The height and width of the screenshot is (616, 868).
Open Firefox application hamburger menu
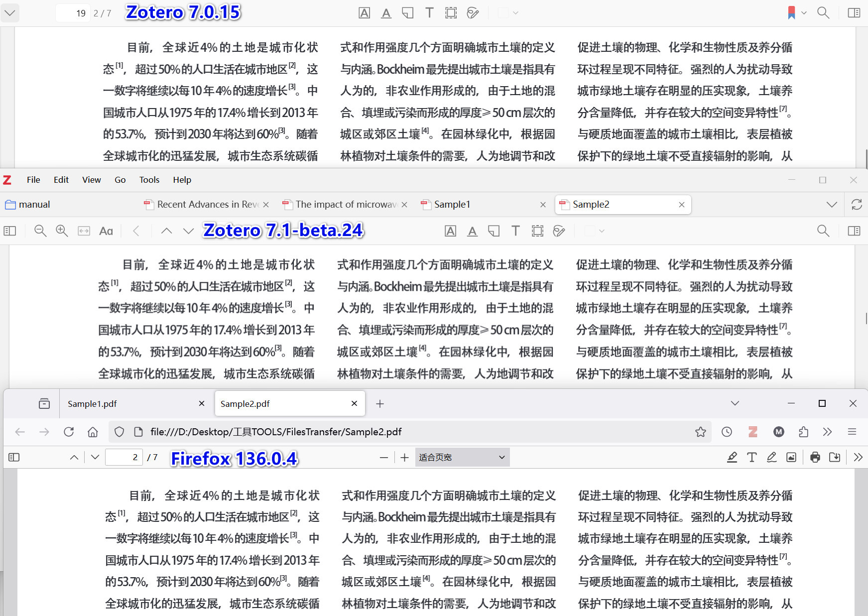[852, 432]
